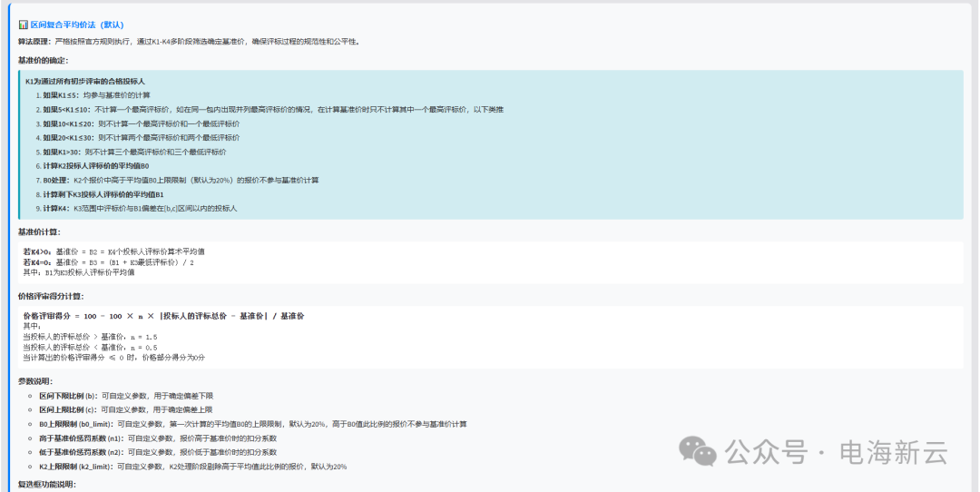Click the 区间复合平均价法 (默认) title
980x492 pixels.
(x=76, y=25)
